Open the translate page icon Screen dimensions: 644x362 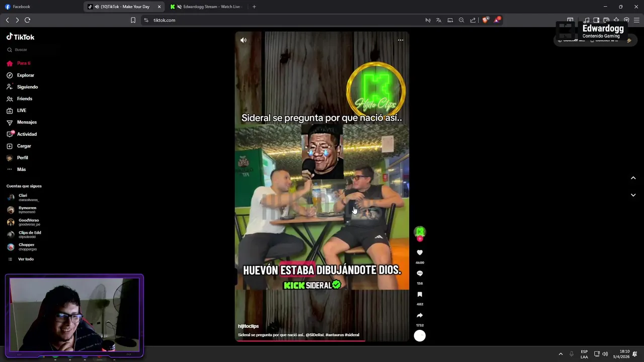[x=439, y=20]
